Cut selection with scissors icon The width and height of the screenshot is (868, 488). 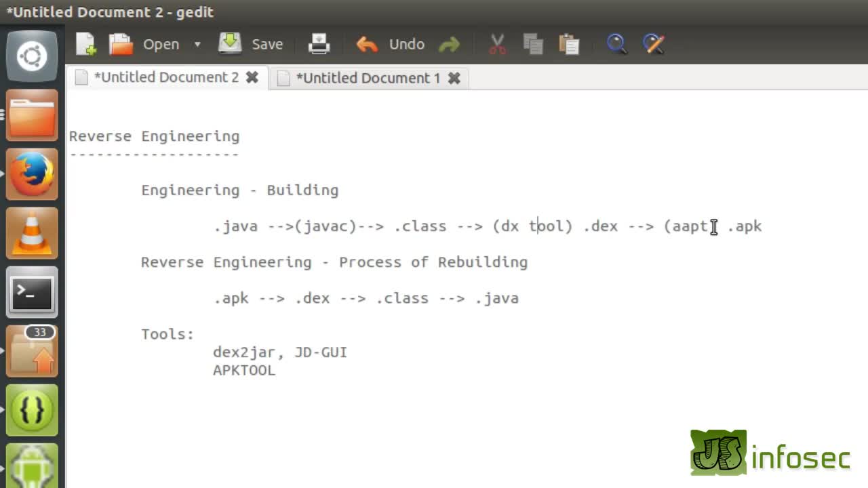click(x=498, y=44)
